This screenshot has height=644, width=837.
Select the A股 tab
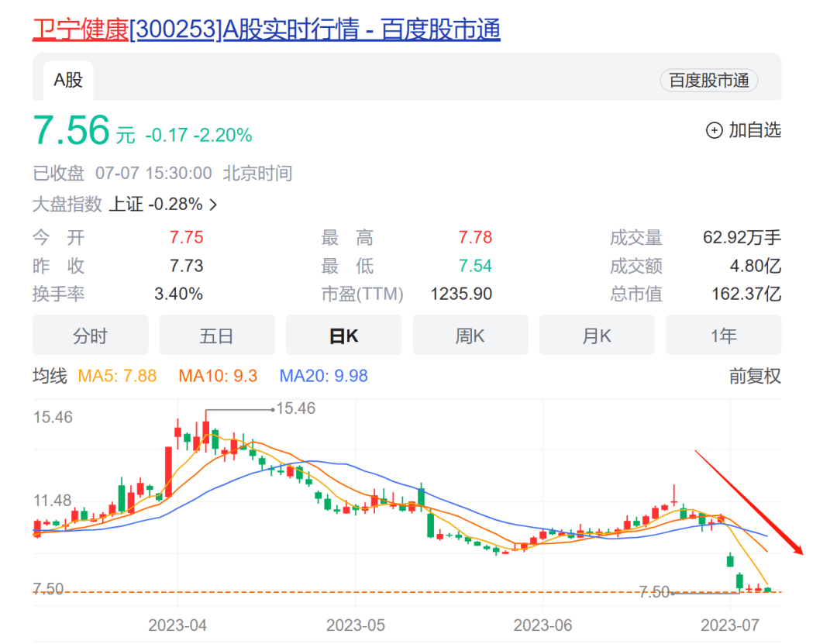[67, 80]
